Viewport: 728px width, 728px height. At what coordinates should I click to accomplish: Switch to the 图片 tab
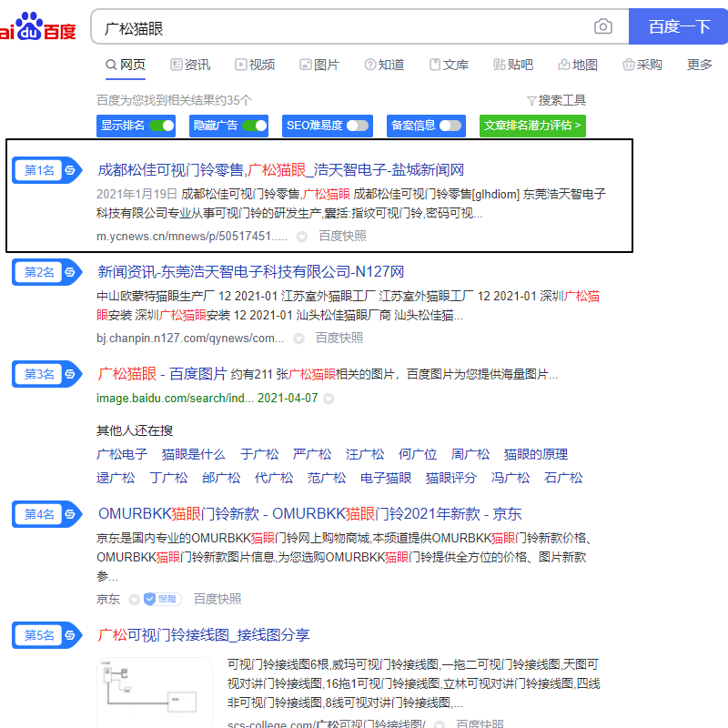tap(319, 65)
